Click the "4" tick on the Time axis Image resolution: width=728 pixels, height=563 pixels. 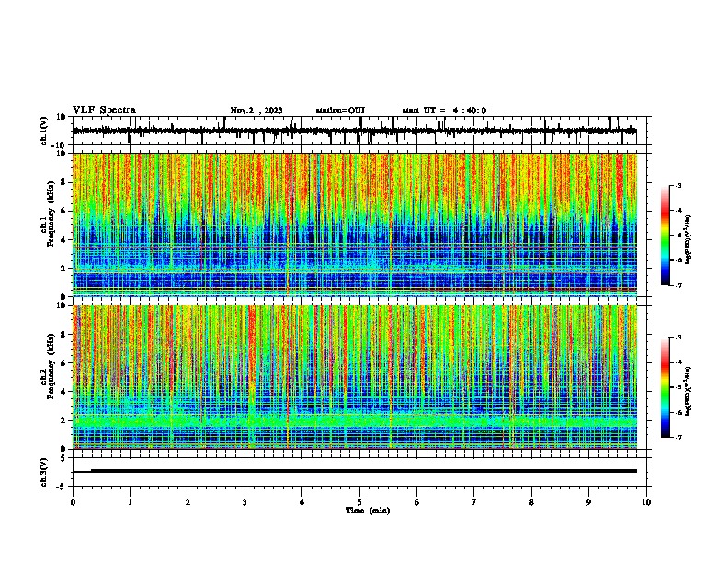pos(302,502)
